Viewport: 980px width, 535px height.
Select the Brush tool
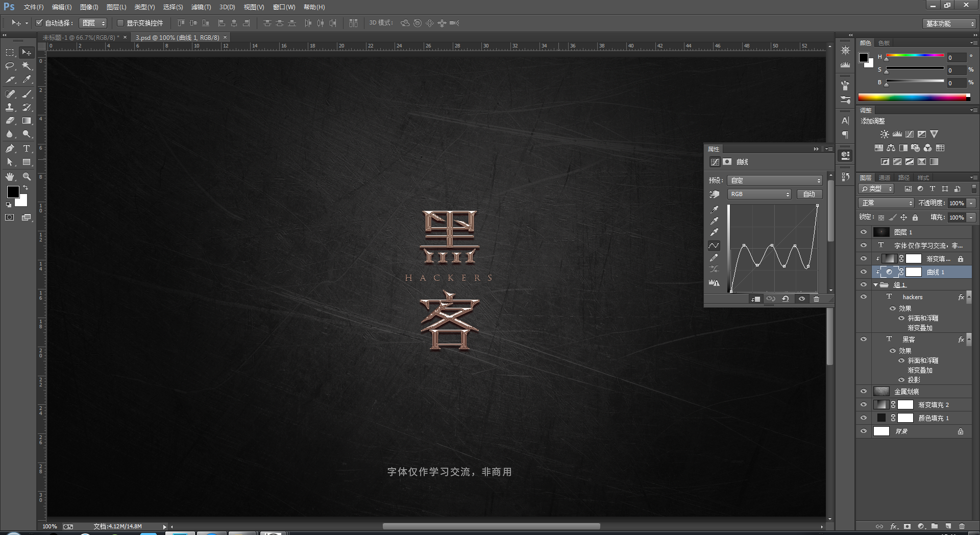[27, 93]
